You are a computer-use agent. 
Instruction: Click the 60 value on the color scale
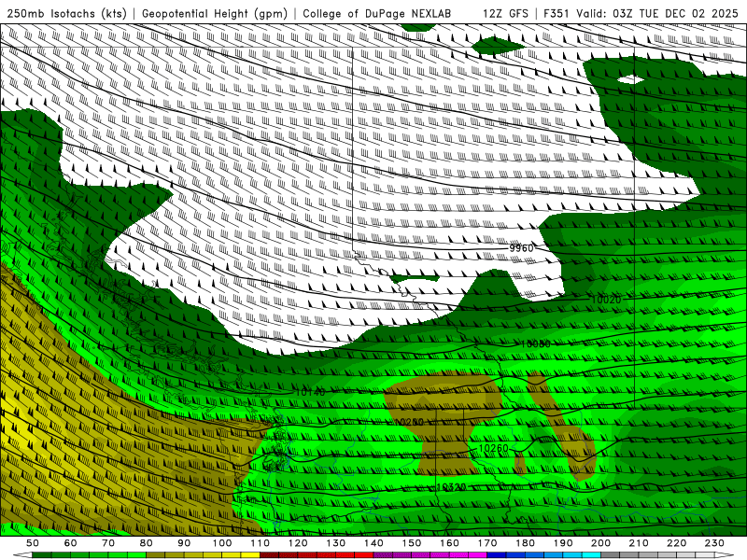[70, 543]
